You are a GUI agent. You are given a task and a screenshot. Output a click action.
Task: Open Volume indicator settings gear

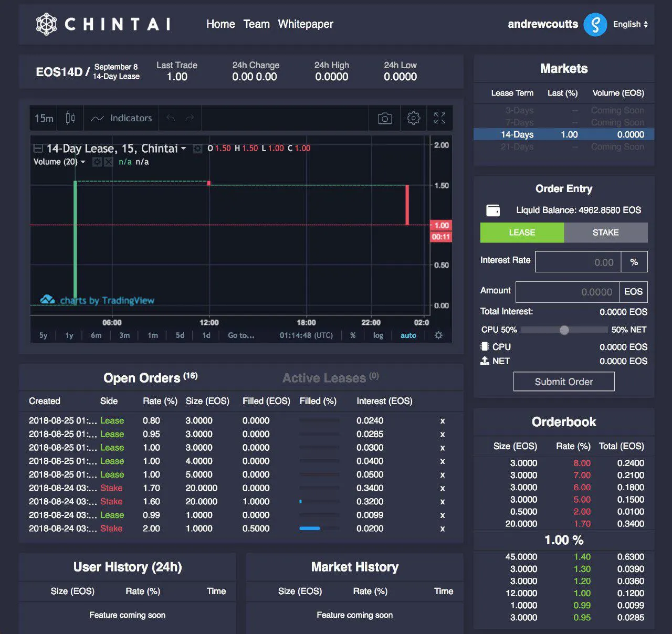point(97,162)
